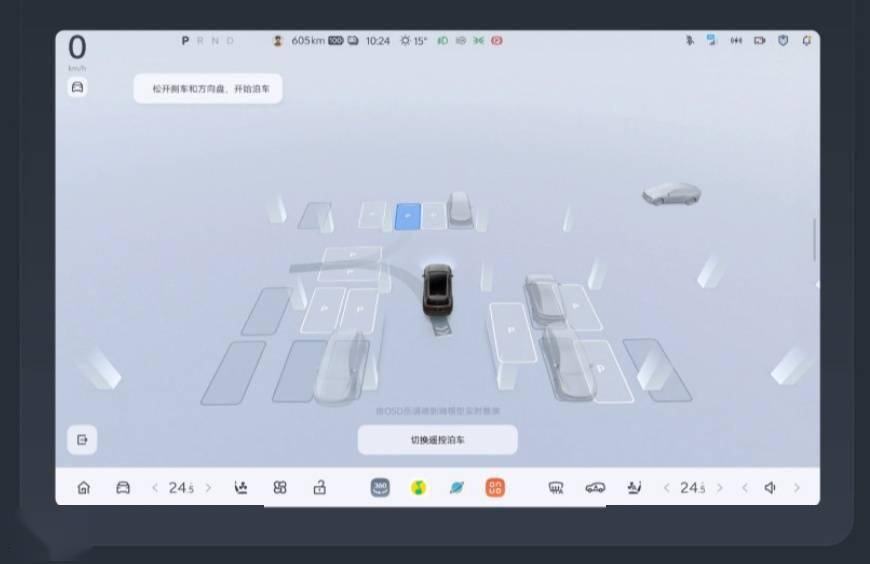Tap the speaker volume icon

[x=770, y=488]
